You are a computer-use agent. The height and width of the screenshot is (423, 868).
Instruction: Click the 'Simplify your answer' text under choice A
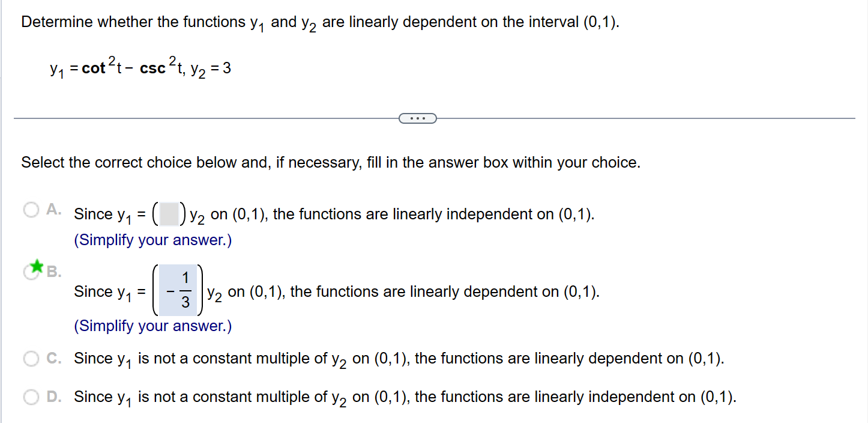(x=152, y=240)
